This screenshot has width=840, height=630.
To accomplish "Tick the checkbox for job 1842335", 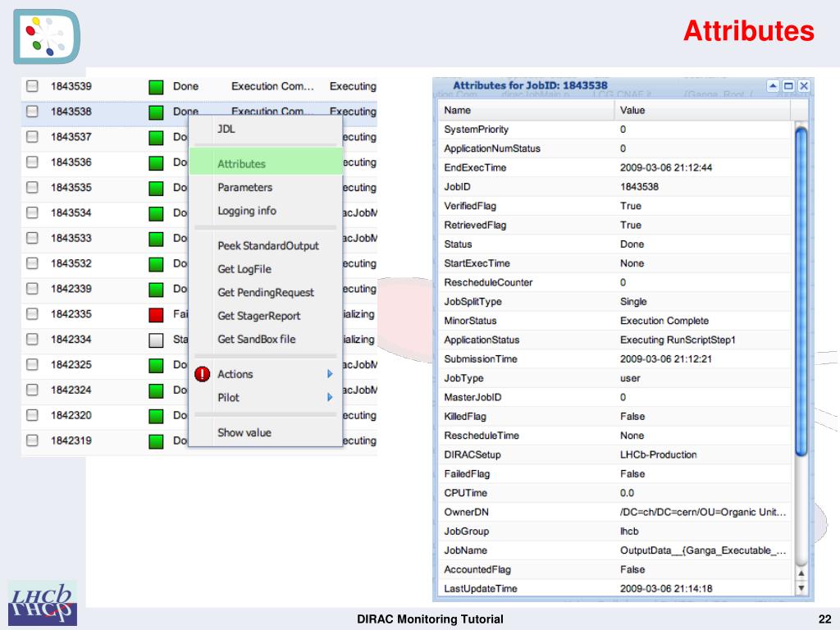I will click(32, 313).
